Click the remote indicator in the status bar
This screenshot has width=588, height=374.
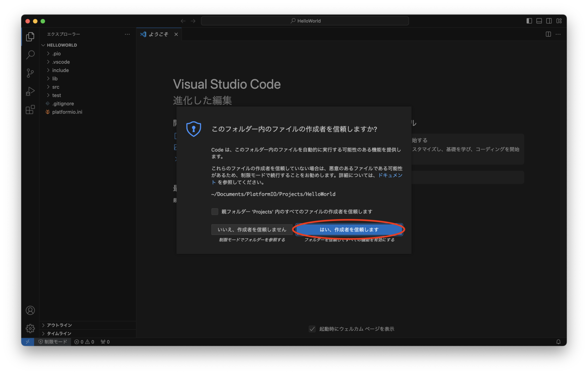point(28,342)
